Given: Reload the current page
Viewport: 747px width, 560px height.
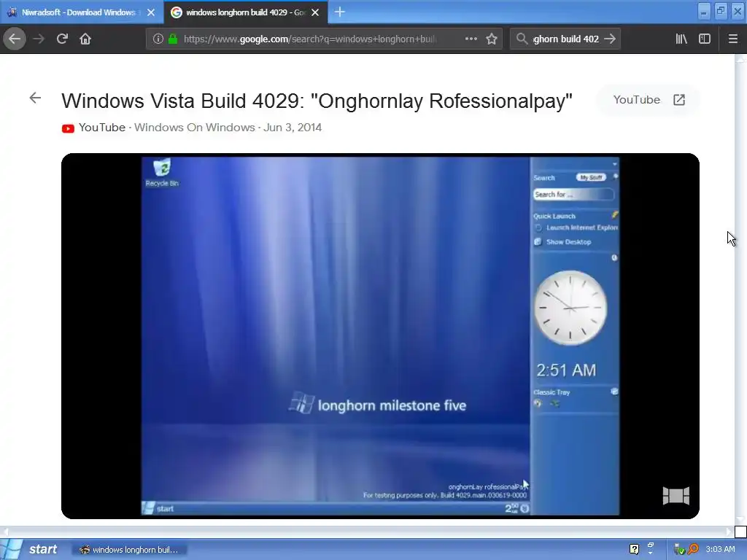Looking at the screenshot, I should point(62,39).
